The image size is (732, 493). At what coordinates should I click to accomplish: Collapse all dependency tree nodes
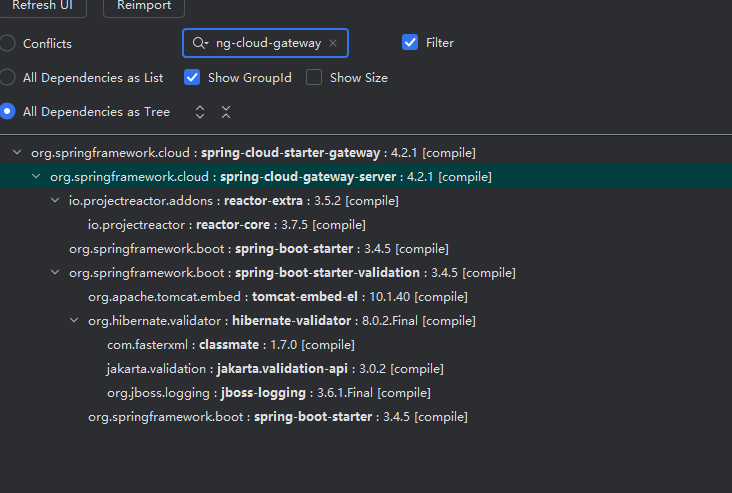tap(226, 112)
